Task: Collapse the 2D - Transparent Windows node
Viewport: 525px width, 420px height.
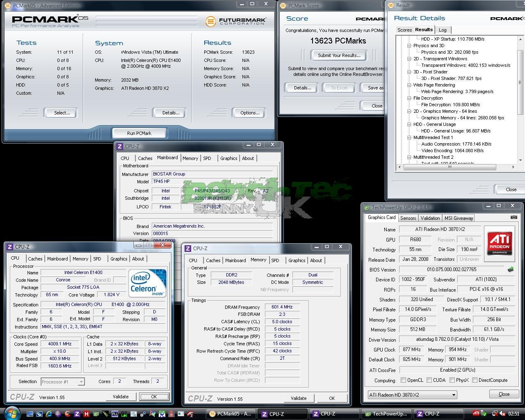Action: click(x=409, y=59)
